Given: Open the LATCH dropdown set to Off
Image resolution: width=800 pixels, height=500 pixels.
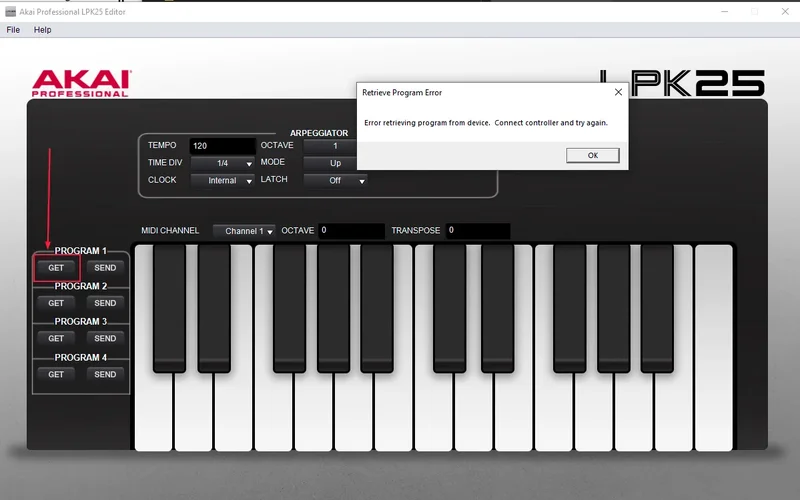Looking at the screenshot, I should pos(335,181).
